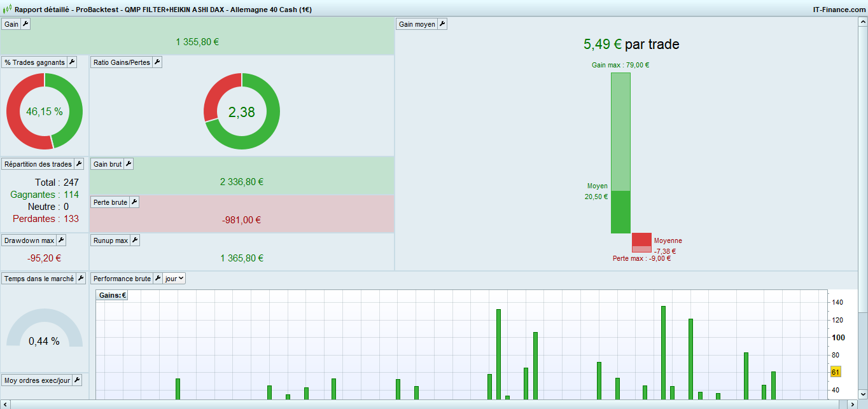The height and width of the screenshot is (409, 868).
Task: Click the green average gain bar
Action: (x=620, y=212)
